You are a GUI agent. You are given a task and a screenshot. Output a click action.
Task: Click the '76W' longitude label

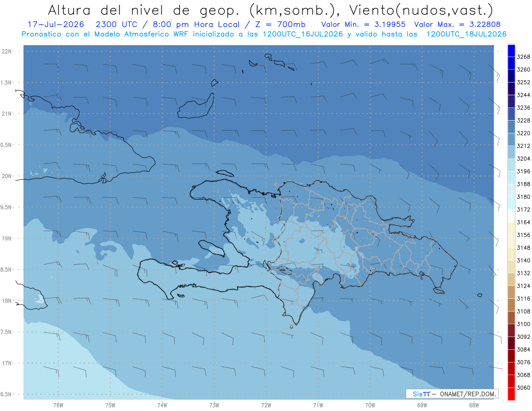click(58, 405)
